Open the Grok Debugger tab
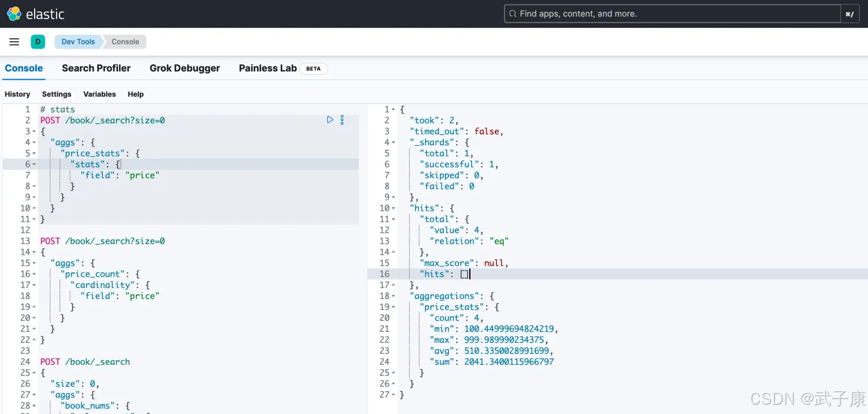The width and height of the screenshot is (868, 414). [185, 68]
